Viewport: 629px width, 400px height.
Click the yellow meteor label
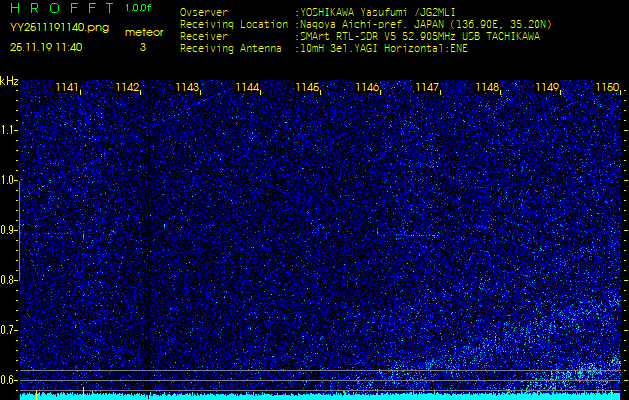click(x=143, y=32)
